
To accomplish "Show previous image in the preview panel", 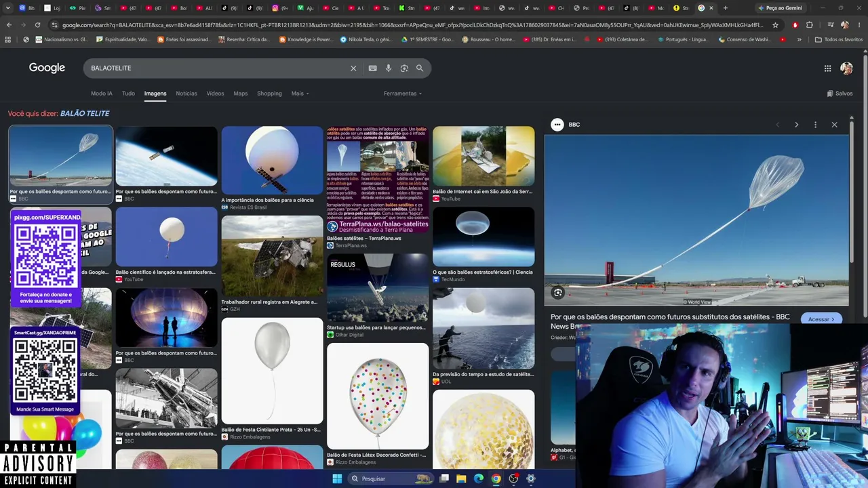I will [777, 125].
